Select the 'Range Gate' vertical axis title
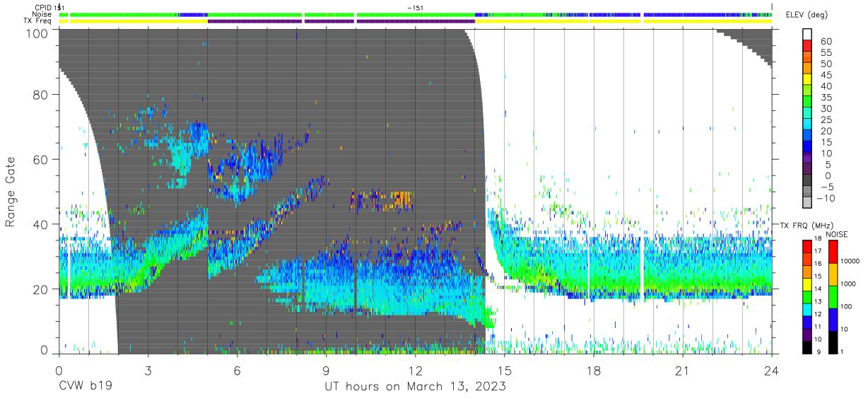The image size is (868, 401). [11, 192]
